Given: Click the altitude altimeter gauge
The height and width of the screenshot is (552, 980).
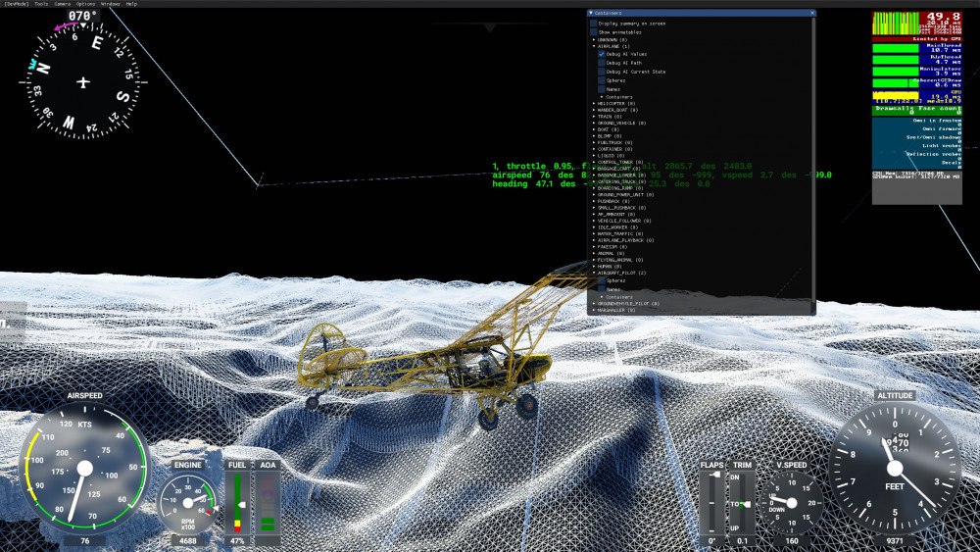Looking at the screenshot, I should tap(895, 467).
